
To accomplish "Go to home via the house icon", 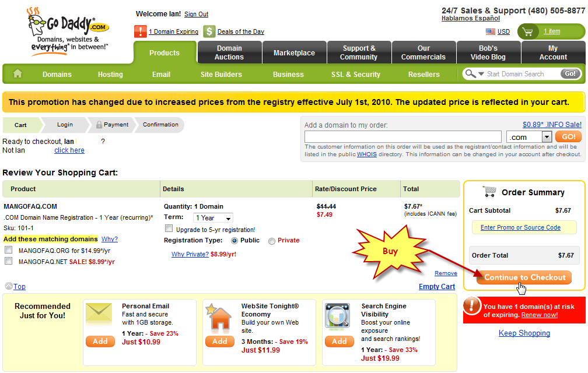I will coord(17,73).
